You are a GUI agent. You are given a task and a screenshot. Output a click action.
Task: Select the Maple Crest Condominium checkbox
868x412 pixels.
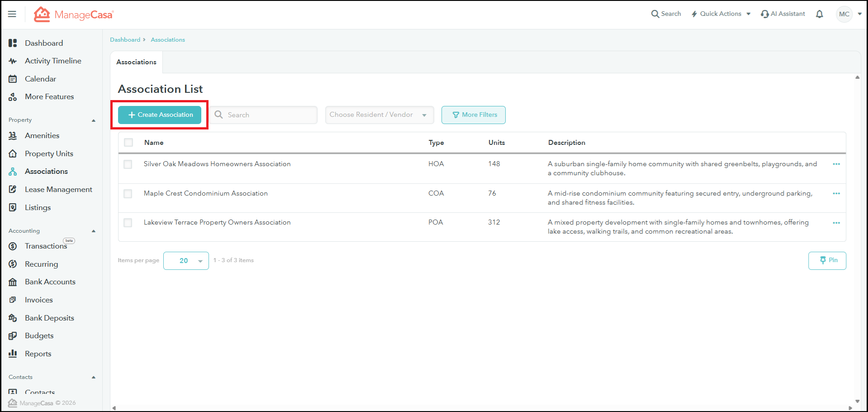128,194
